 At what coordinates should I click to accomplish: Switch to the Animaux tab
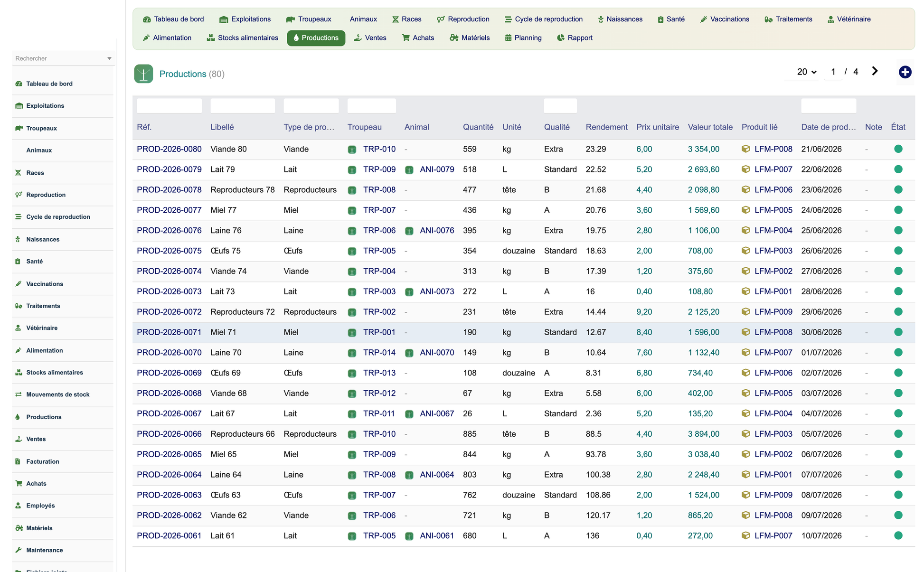coord(363,19)
